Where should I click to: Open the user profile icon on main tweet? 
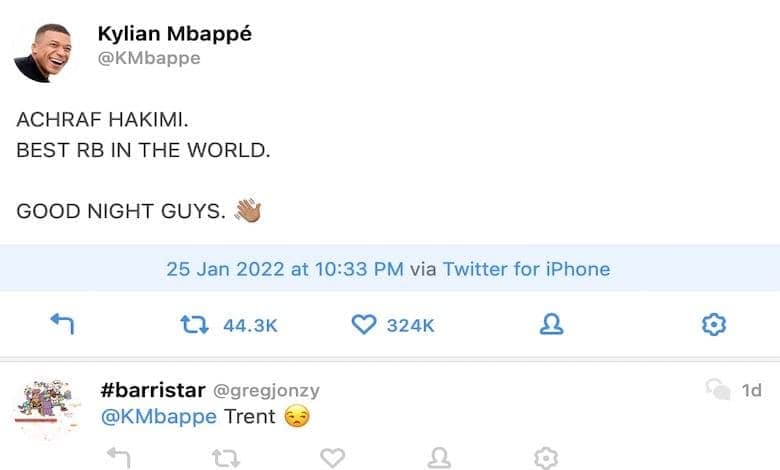pyautogui.click(x=551, y=324)
